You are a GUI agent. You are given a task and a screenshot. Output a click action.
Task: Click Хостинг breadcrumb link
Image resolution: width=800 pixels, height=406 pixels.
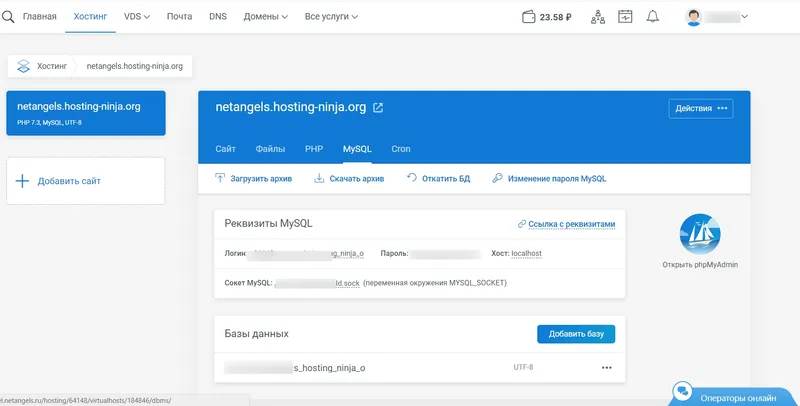52,66
